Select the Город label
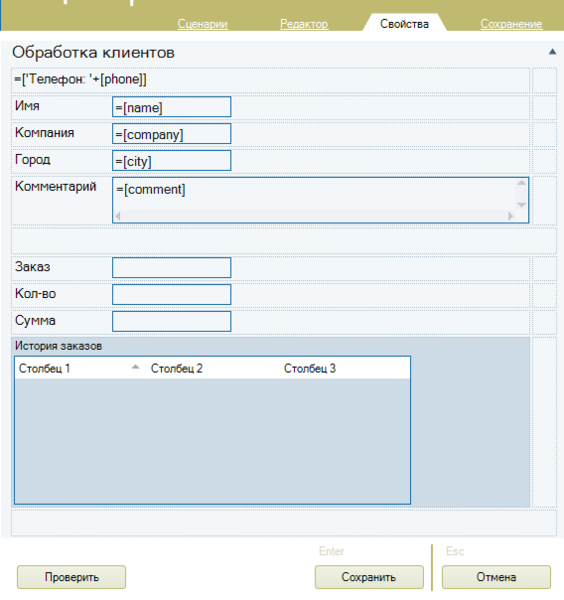 pos(33,160)
